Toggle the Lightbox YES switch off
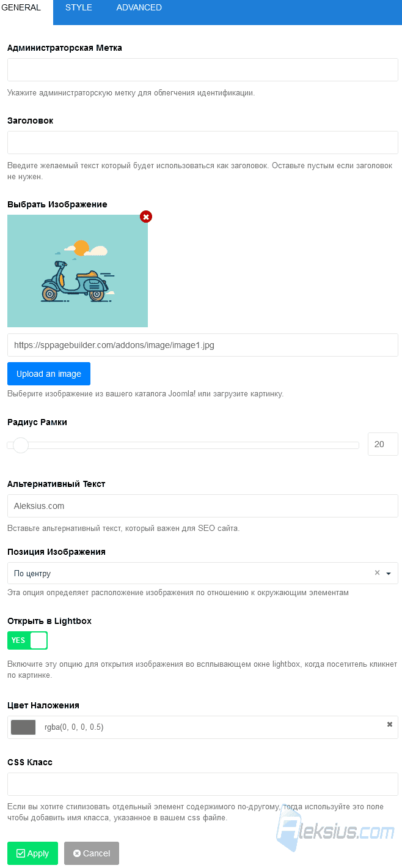 click(27, 640)
